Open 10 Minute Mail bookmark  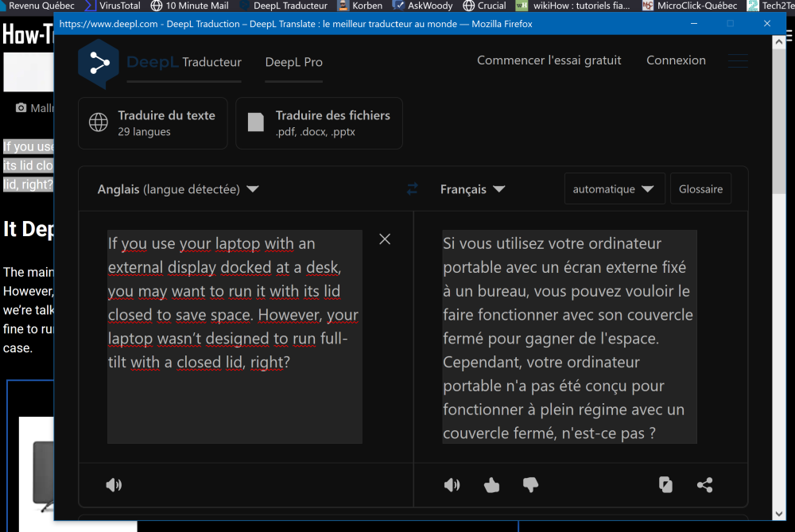click(x=190, y=6)
